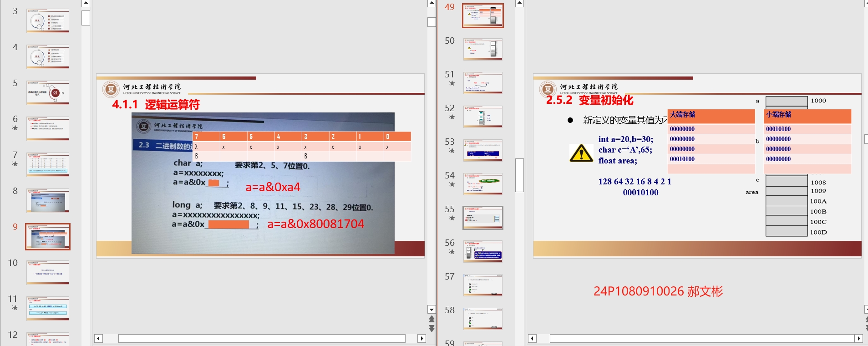This screenshot has width=868, height=346.
Task: Click left window horizontal scrollbar thumb
Action: point(262,338)
